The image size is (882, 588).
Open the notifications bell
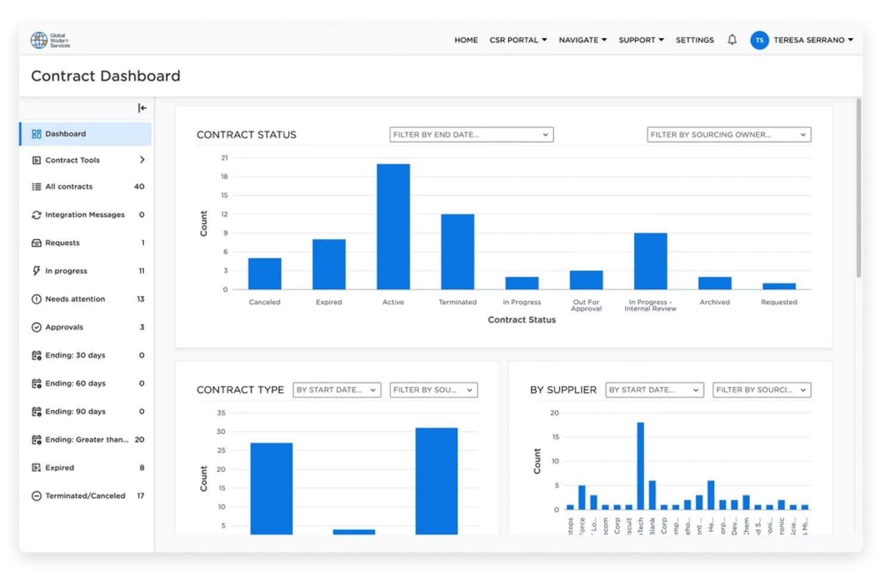click(x=732, y=40)
